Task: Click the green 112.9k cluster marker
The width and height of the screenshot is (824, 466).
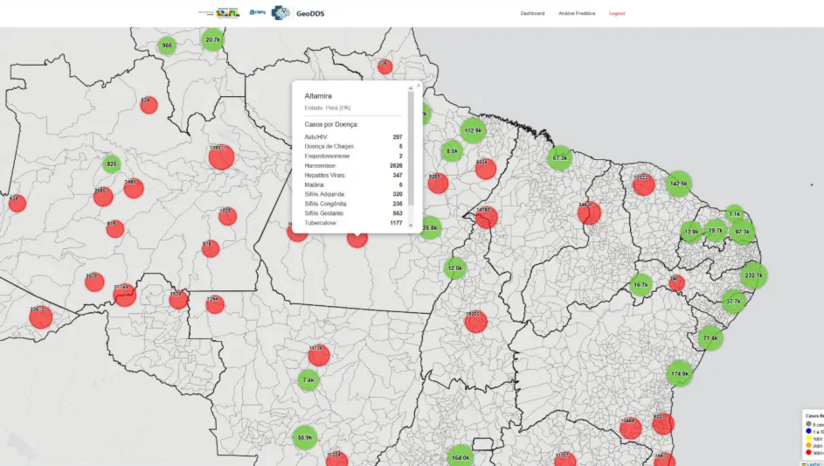Action: coord(473,130)
